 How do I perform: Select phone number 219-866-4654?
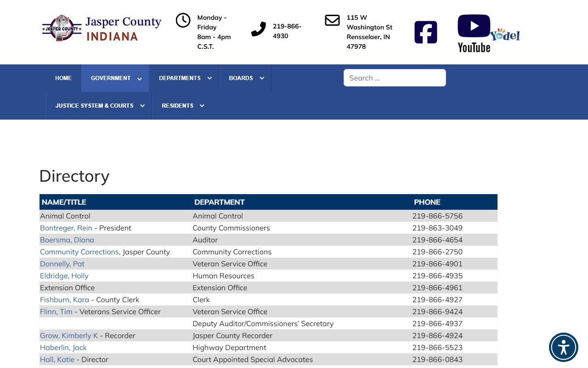[437, 240]
